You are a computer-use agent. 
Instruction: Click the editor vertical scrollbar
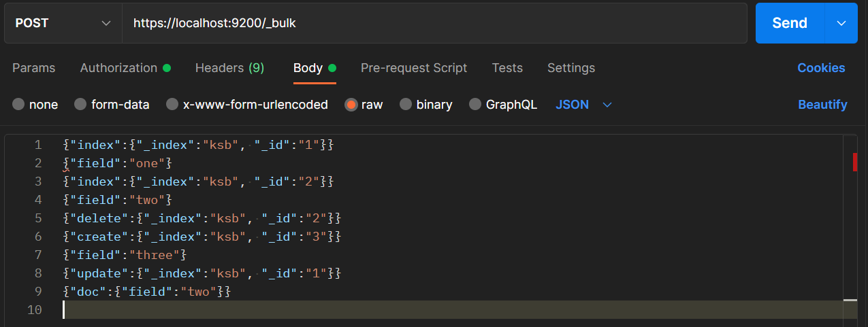tap(850, 231)
